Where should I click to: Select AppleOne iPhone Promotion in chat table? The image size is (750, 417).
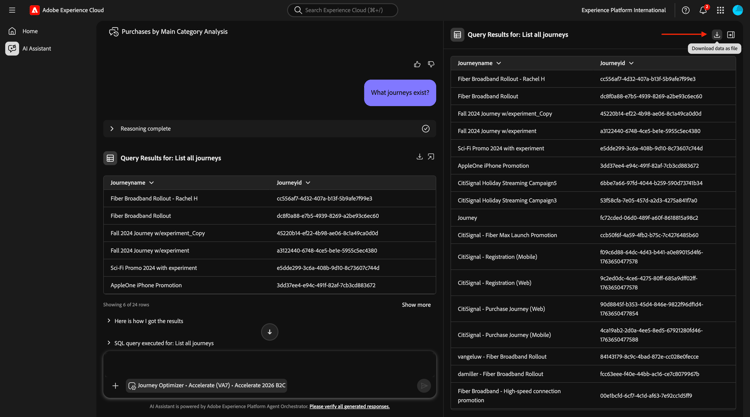[269, 285]
